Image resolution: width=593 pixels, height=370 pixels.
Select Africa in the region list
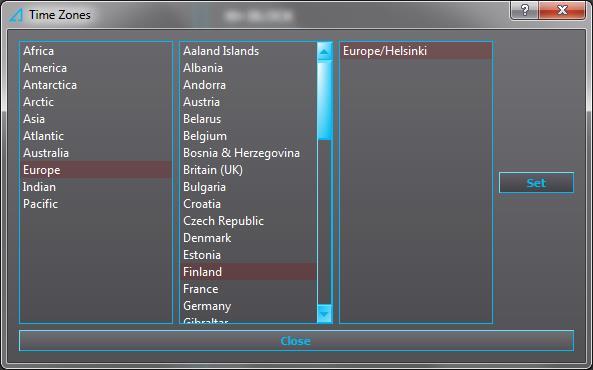click(x=96, y=51)
